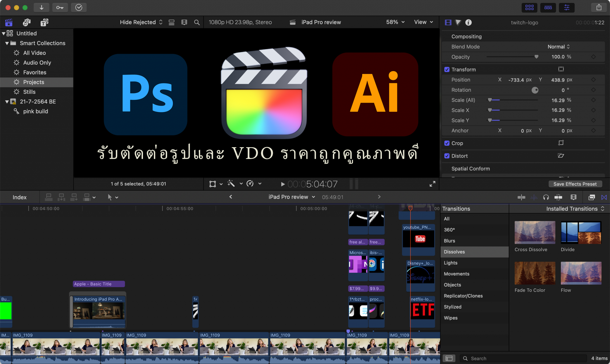610x364 pixels.
Task: Toggle clip list view icon
Action: [172, 22]
